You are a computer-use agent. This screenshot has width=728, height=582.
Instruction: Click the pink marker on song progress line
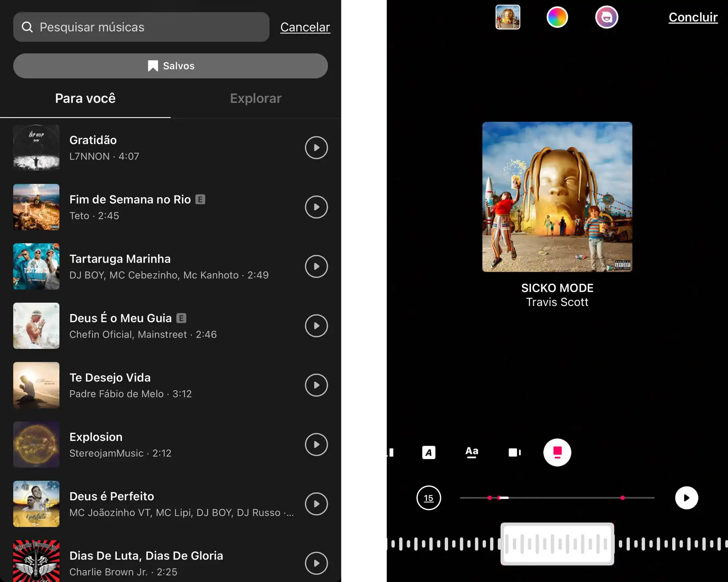tap(622, 498)
